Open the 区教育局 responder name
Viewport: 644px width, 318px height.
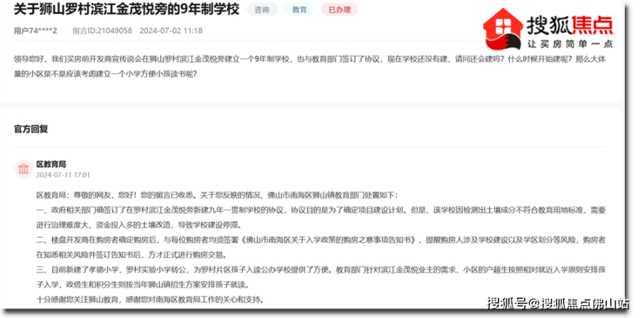pos(51,164)
